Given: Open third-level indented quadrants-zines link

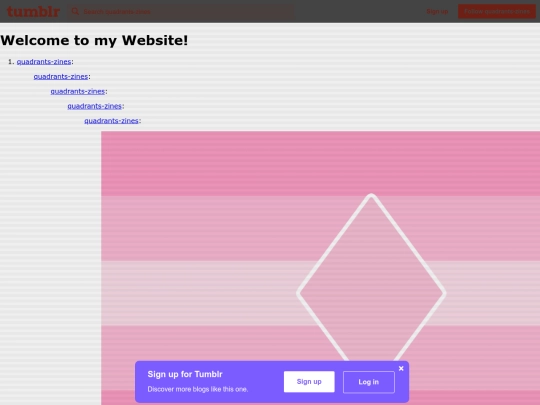Looking at the screenshot, I should [x=77, y=91].
